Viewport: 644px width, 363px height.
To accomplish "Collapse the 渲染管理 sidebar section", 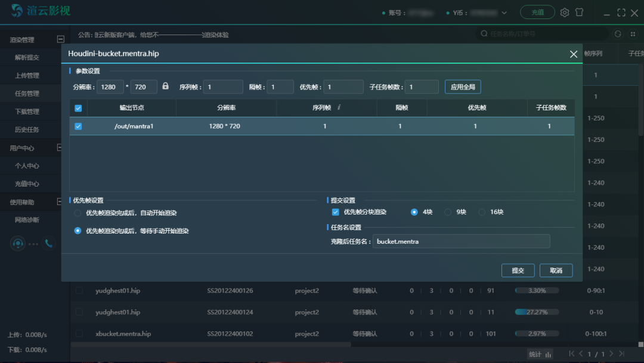I will (60, 39).
